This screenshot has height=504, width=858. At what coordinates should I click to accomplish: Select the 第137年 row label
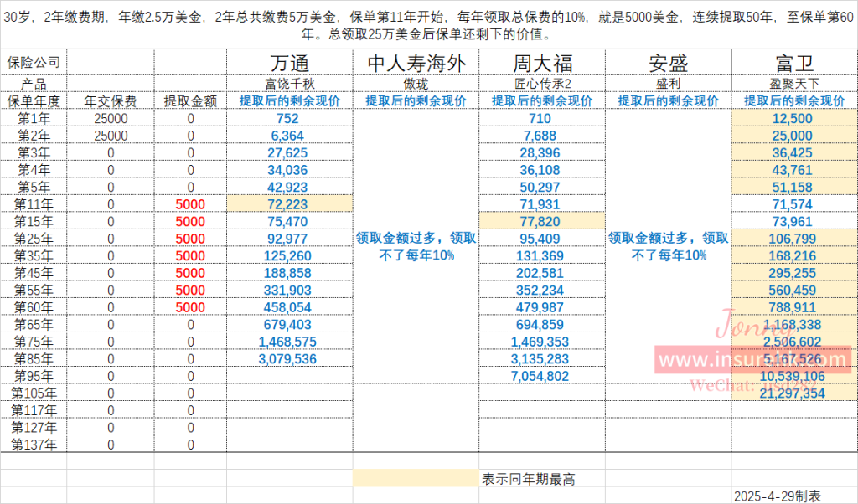point(34,445)
